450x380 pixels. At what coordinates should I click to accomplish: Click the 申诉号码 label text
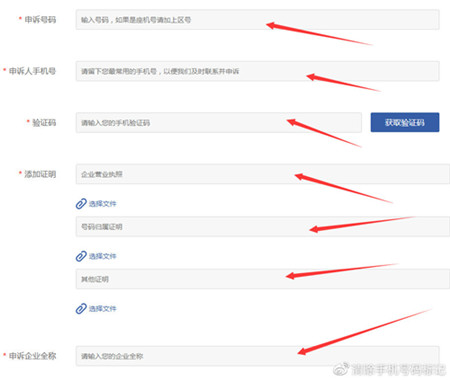tap(40, 20)
